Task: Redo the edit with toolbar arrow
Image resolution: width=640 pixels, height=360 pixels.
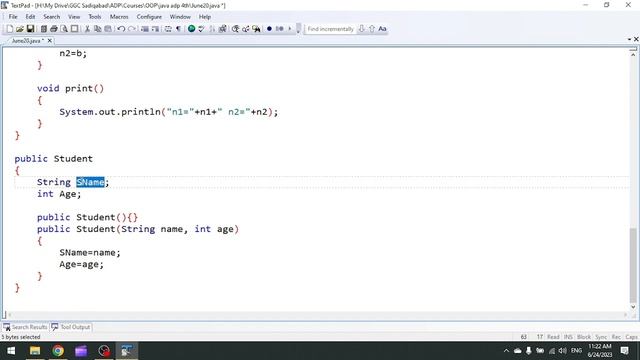Action: [x=131, y=29]
